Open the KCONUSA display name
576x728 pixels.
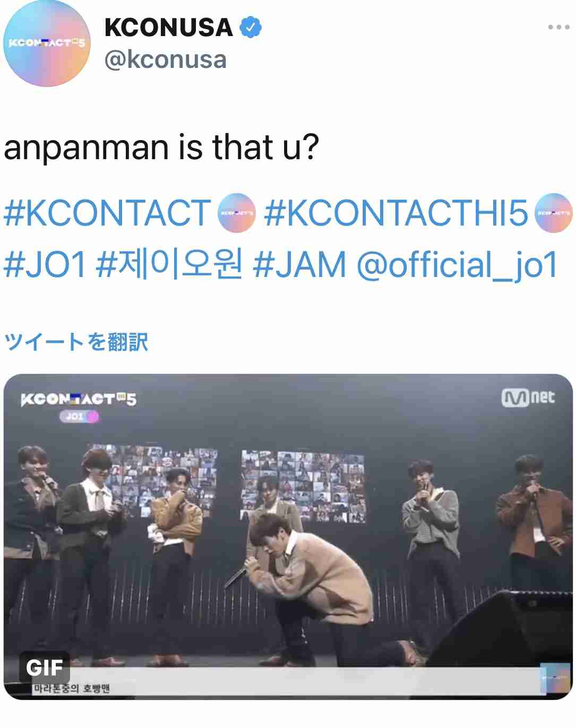169,28
